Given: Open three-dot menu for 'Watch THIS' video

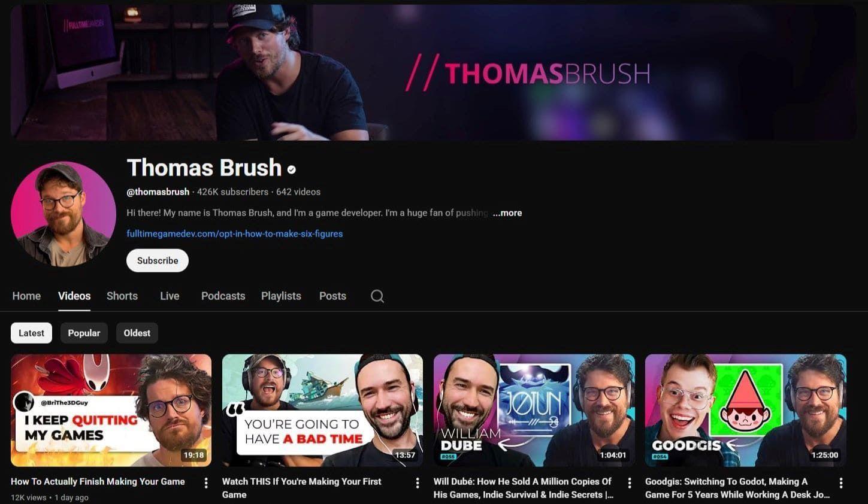Looking at the screenshot, I should (x=418, y=482).
